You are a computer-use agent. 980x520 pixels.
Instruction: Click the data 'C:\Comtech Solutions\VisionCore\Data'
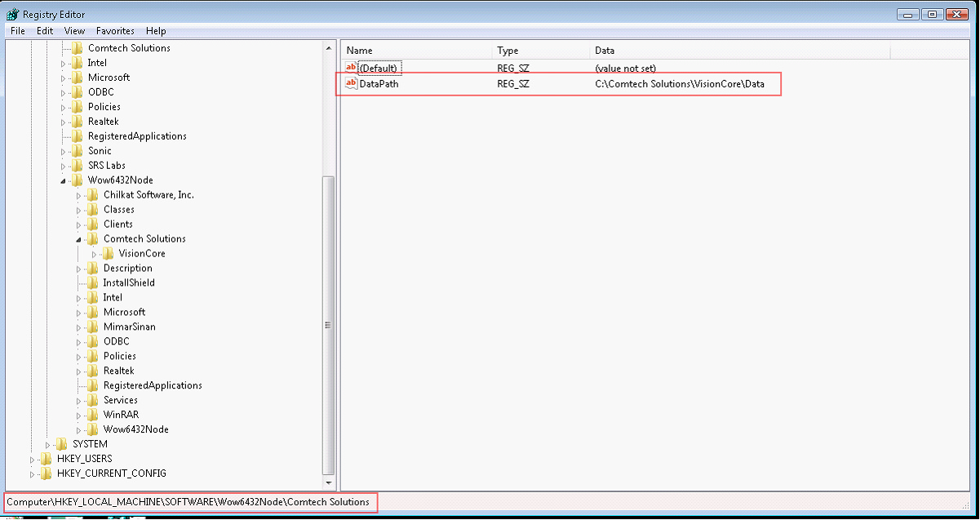tap(680, 83)
